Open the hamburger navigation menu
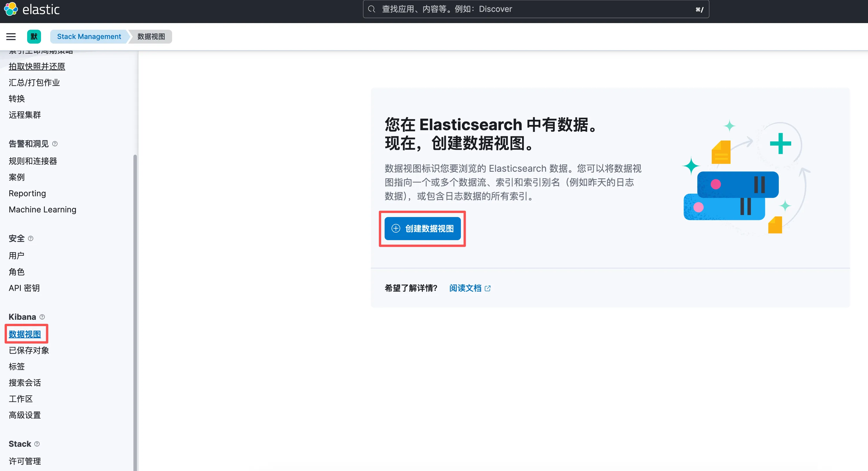The image size is (868, 471). 11,36
